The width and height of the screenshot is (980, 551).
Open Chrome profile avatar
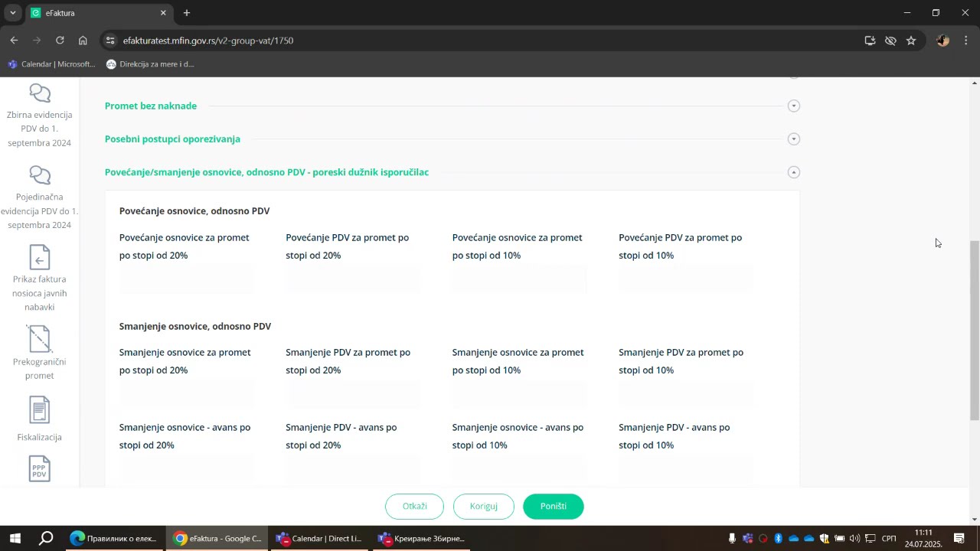(x=942, y=41)
